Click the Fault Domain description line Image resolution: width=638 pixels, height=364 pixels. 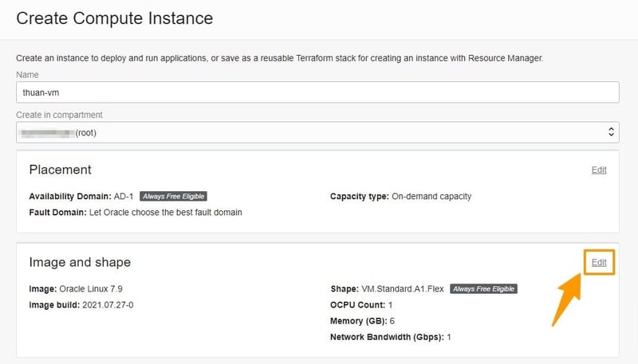136,212
